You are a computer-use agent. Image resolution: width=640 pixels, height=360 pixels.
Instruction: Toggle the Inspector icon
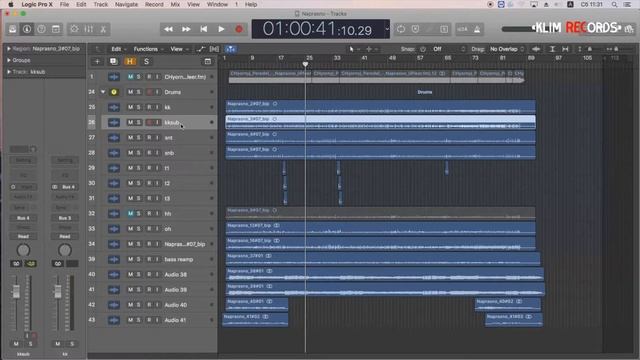(x=27, y=29)
